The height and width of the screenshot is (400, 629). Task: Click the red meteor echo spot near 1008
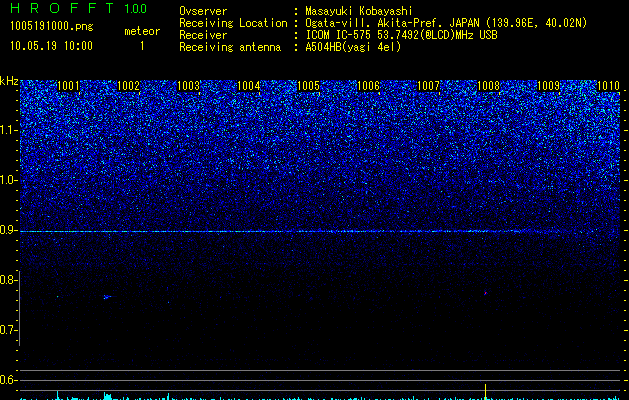tap(485, 293)
